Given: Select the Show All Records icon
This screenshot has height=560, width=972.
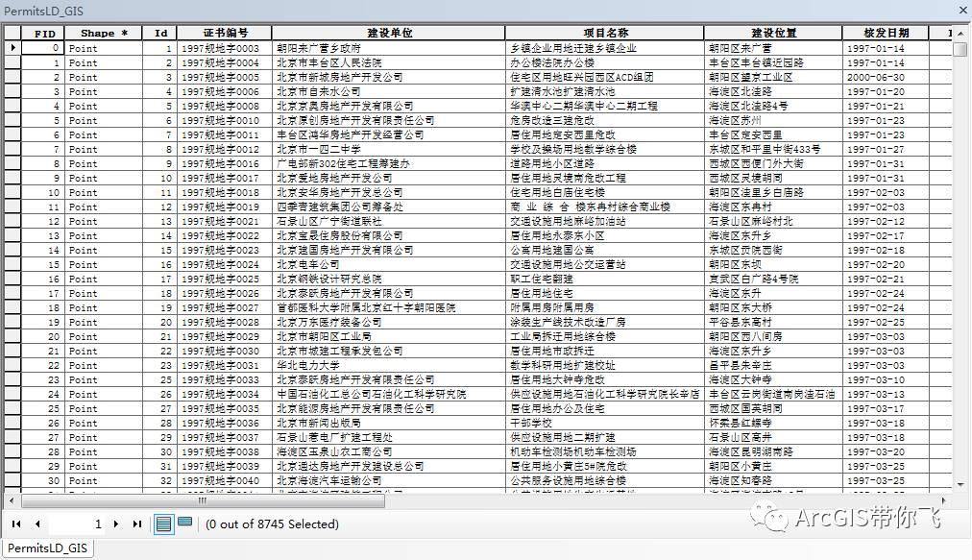Looking at the screenshot, I should 161,523.
